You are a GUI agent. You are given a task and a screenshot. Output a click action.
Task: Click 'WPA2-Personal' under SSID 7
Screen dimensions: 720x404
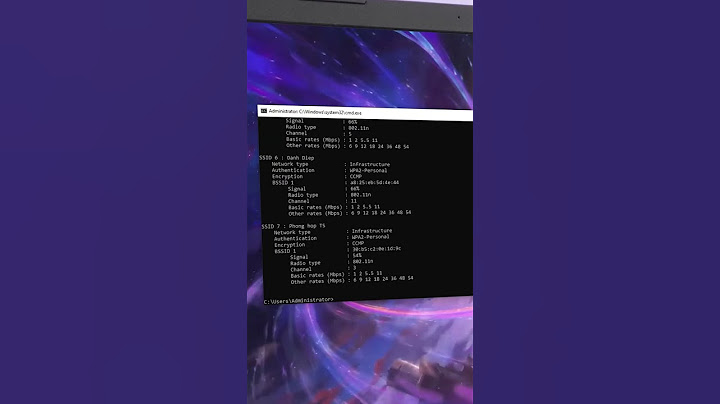tap(371, 237)
